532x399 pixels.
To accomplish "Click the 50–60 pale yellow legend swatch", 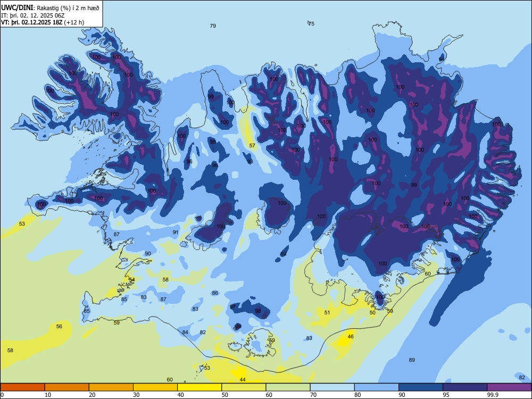I will coord(244,387).
